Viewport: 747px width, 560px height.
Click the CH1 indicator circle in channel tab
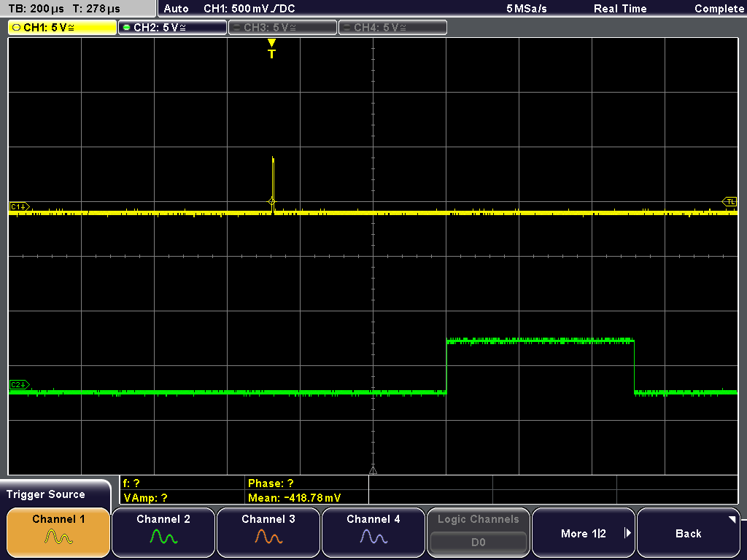pyautogui.click(x=16, y=28)
